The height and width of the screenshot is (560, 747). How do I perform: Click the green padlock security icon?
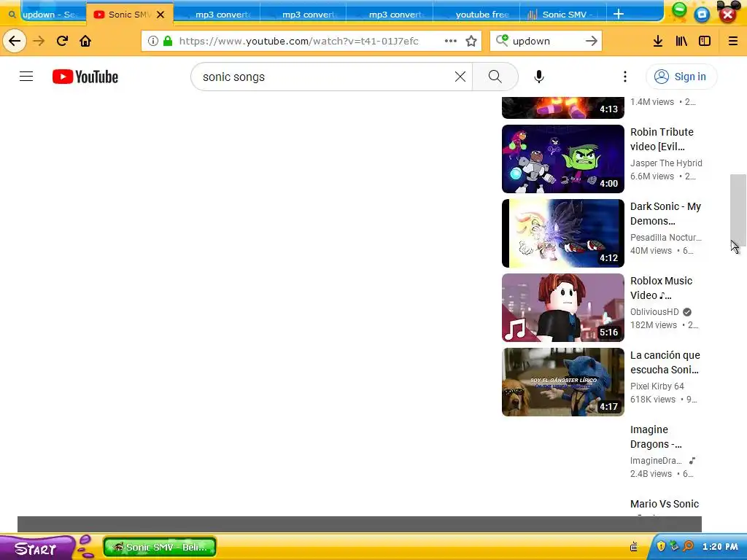click(x=168, y=41)
